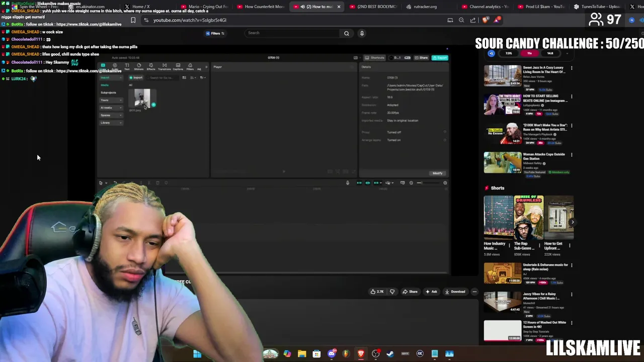This screenshot has height=362, width=644.
Task: Expand the CapCut Library dropdown
Action: (111, 123)
